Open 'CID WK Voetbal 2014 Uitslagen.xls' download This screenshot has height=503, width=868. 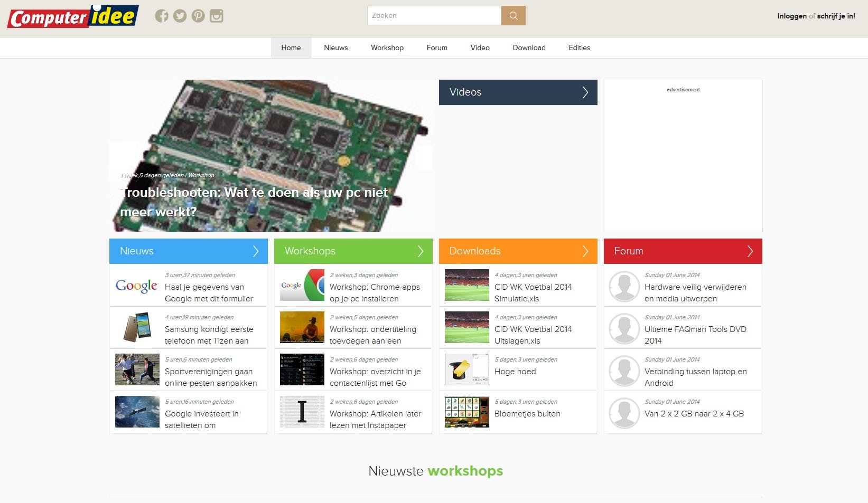pyautogui.click(x=533, y=335)
